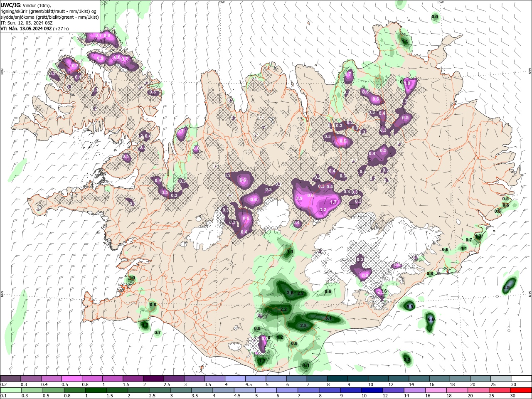This screenshot has width=532, height=399.
Task: Click the light pink 16 mm rain swatch
Action: [x=436, y=390]
